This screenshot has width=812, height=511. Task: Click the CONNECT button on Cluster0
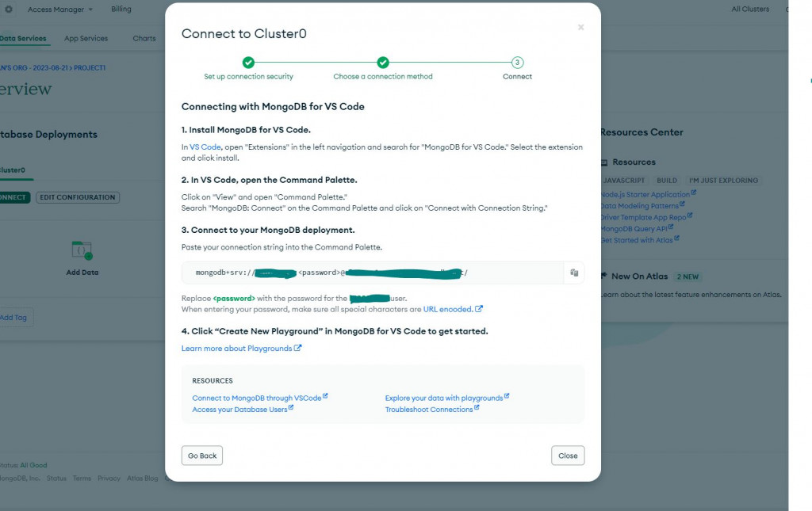click(14, 197)
